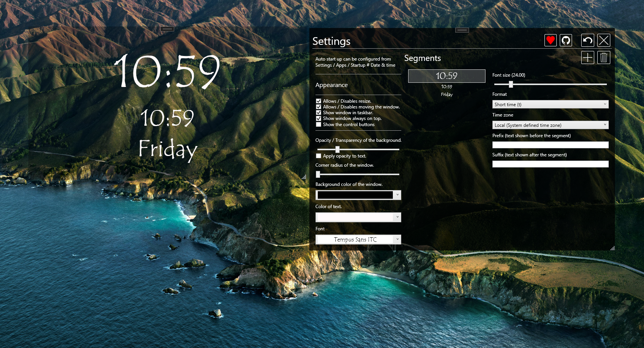Viewport: 644px width, 348px height.
Task: Delete the selected segment using trash icon
Action: point(604,57)
